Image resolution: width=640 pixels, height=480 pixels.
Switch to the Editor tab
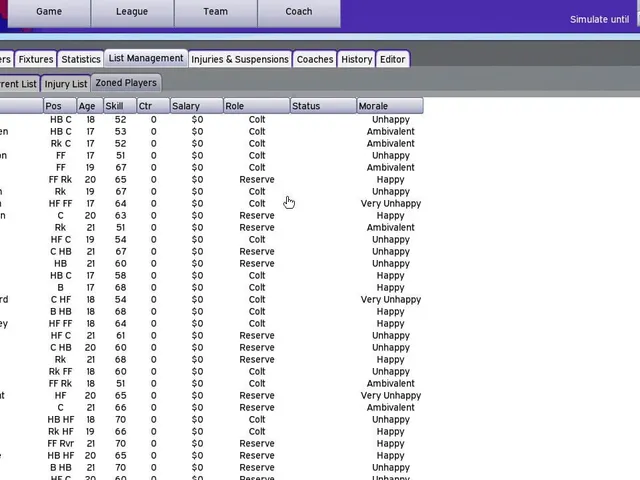pyautogui.click(x=392, y=59)
